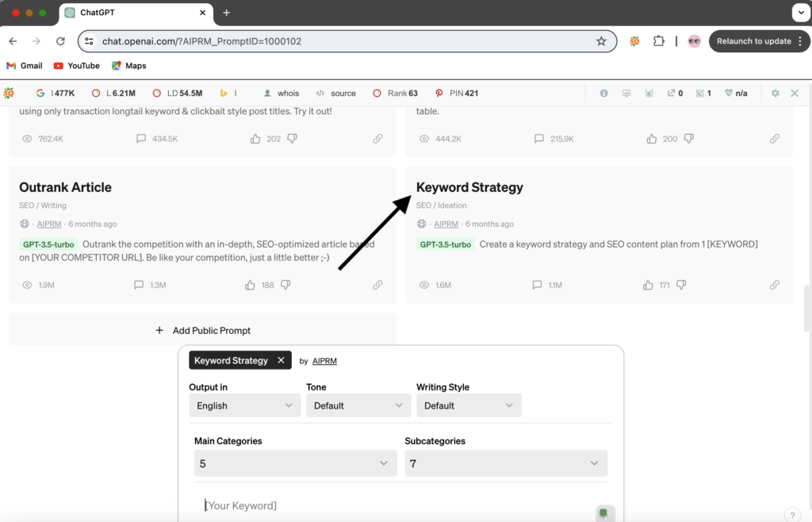This screenshot has height=522, width=812.
Task: Close the SEO bar with X
Action: pos(795,94)
